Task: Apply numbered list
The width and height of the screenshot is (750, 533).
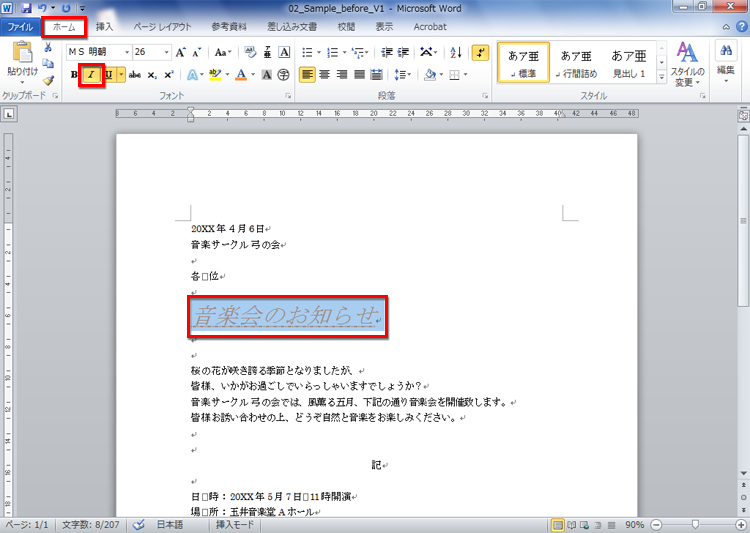Action: (332, 52)
